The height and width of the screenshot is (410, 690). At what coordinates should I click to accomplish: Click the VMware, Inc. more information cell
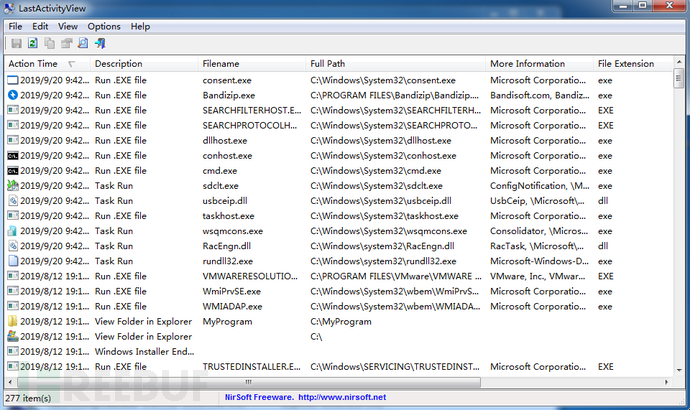(x=538, y=276)
